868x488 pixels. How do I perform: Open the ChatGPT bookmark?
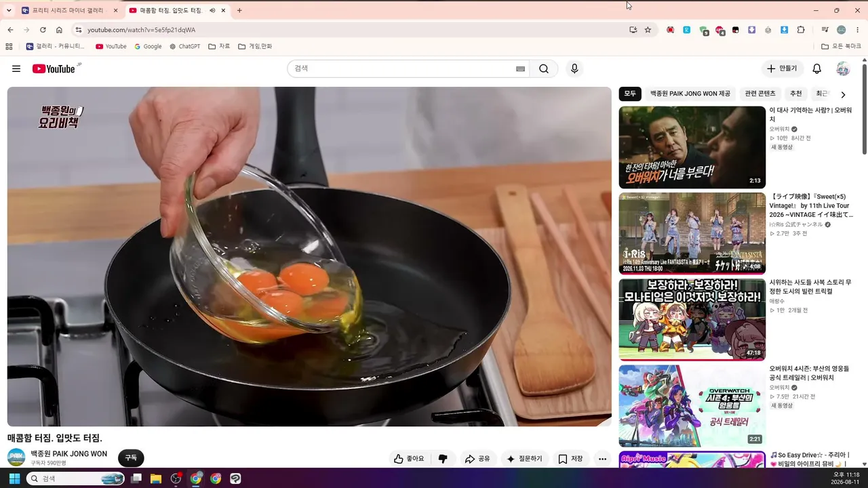(x=184, y=46)
